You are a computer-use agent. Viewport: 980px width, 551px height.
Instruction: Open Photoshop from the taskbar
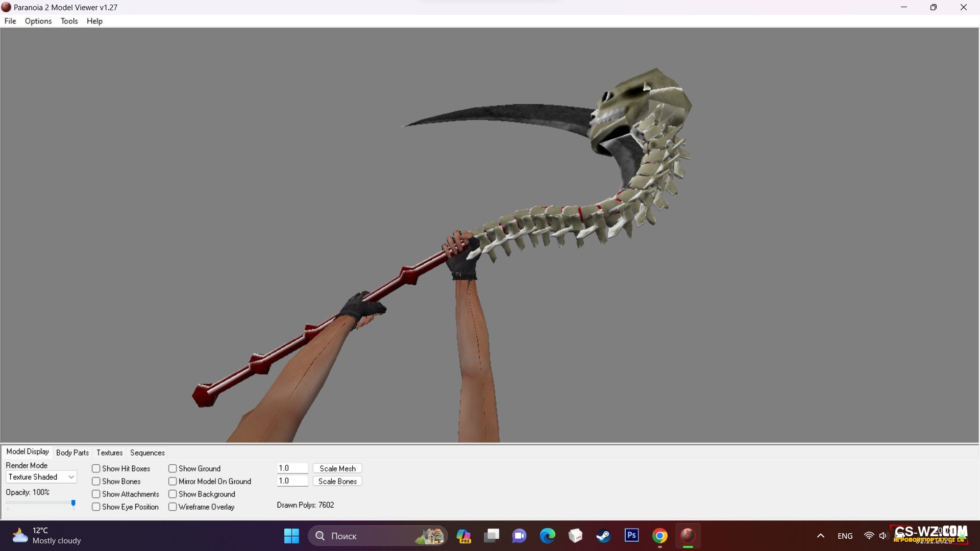(631, 536)
